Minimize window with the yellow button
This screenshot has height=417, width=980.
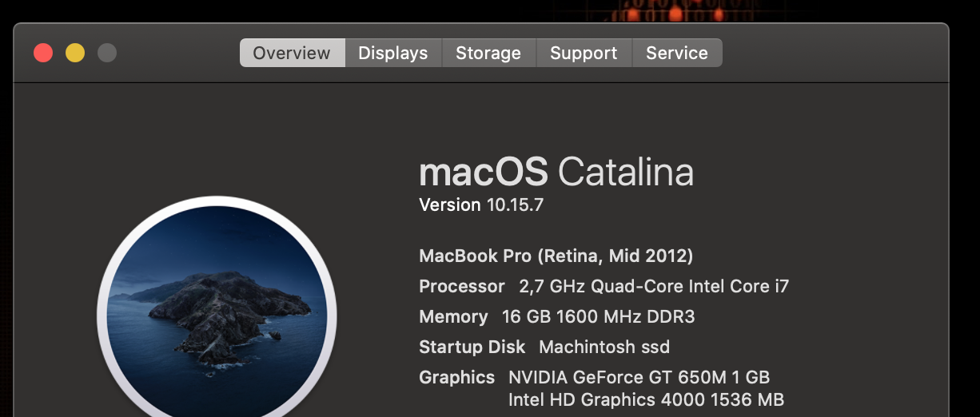tap(75, 54)
